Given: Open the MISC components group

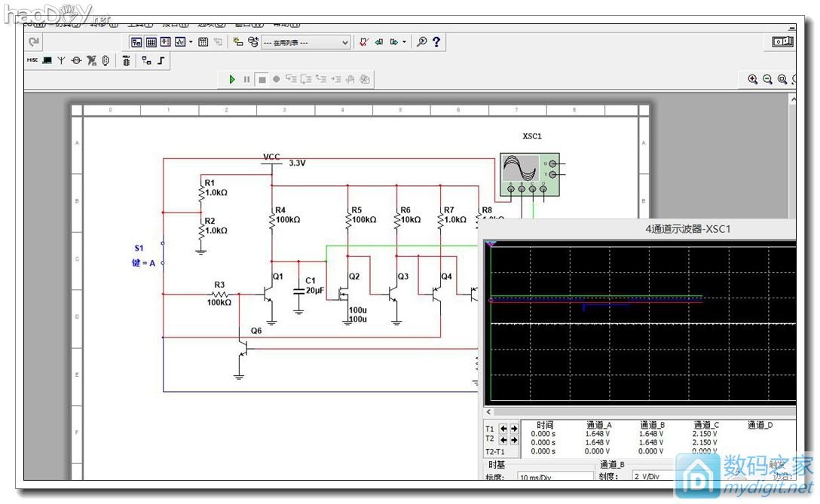Looking at the screenshot, I should click(32, 60).
